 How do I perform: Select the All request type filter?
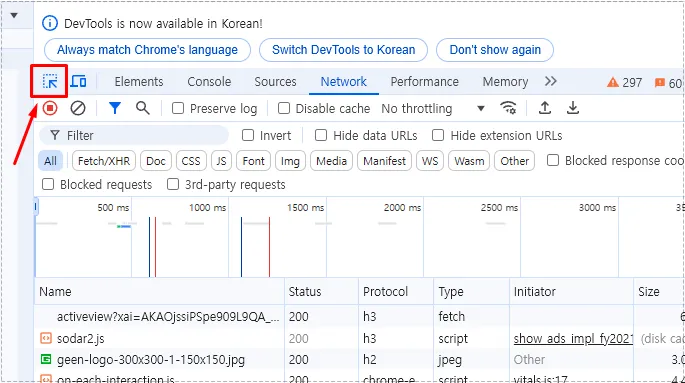click(50, 161)
